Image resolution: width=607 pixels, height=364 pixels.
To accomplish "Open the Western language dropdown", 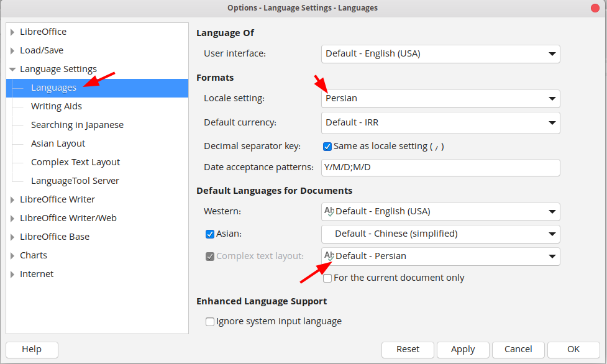I will click(x=440, y=212).
